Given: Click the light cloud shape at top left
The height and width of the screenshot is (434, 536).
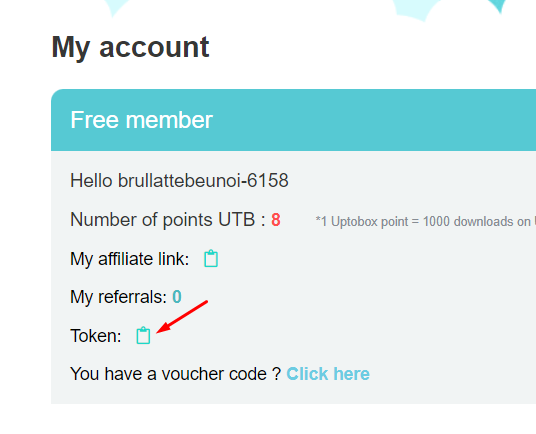Looking at the screenshot, I should (117, 8).
